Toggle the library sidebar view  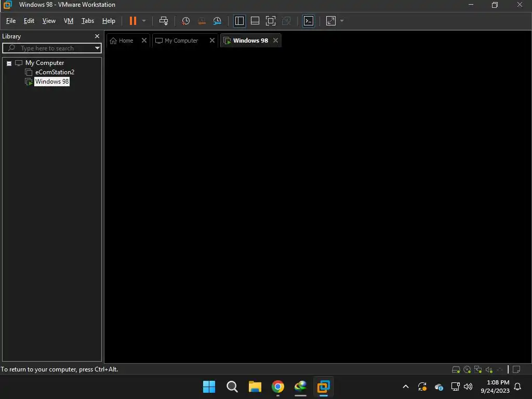239,21
